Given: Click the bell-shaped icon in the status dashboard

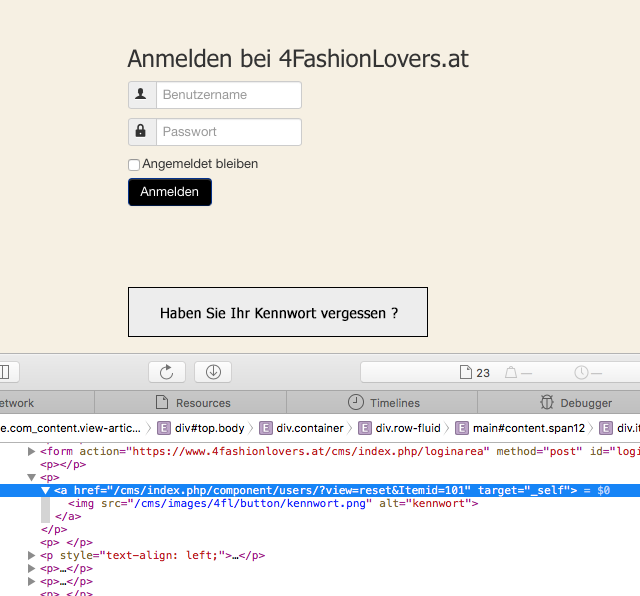Looking at the screenshot, I should [x=511, y=372].
